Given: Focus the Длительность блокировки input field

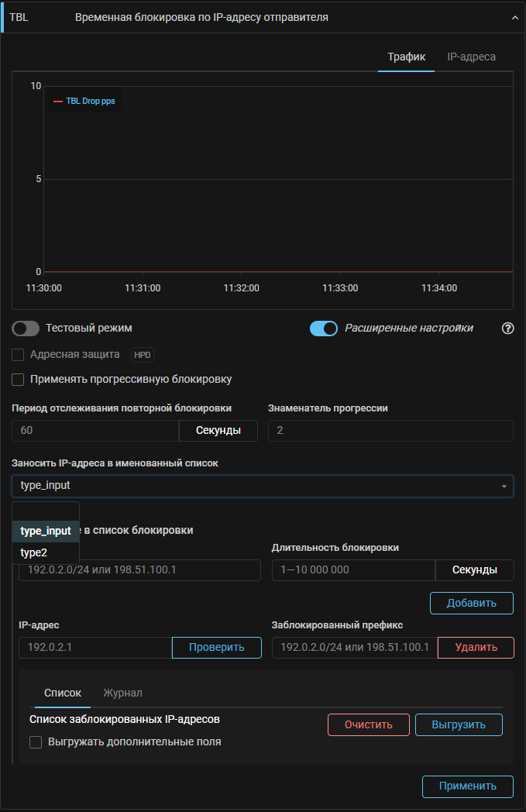Looking at the screenshot, I should pos(353,570).
